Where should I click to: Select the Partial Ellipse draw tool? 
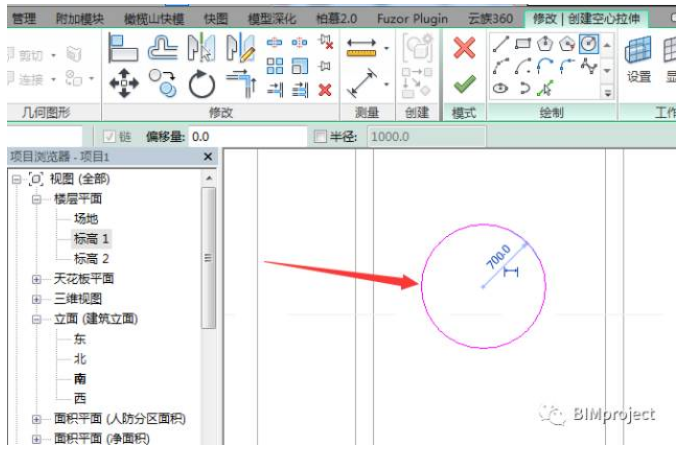[x=524, y=88]
